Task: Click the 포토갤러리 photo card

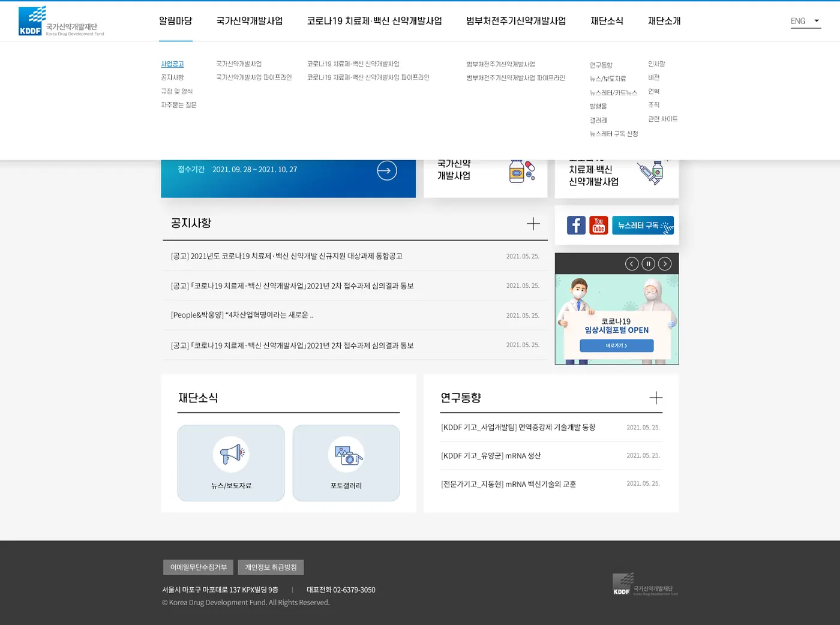Action: (x=346, y=463)
